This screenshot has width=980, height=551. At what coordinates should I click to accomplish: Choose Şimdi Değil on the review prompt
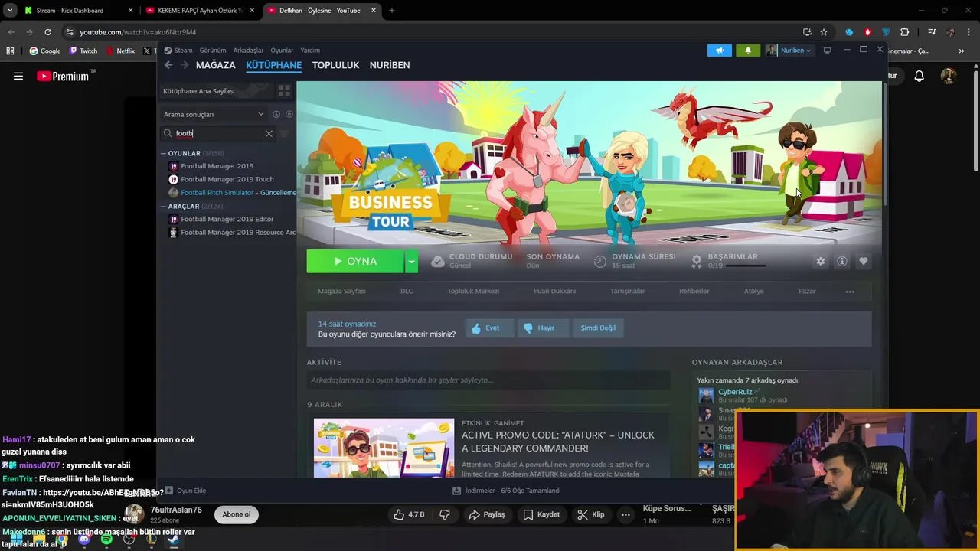598,328
